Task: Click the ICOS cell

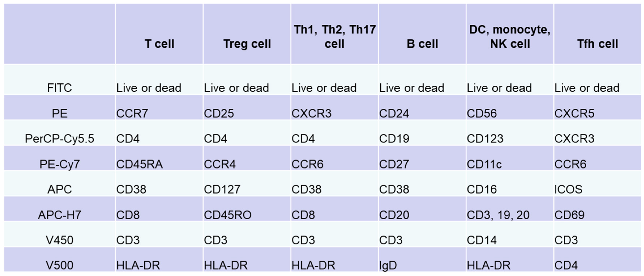Action: tap(568, 189)
